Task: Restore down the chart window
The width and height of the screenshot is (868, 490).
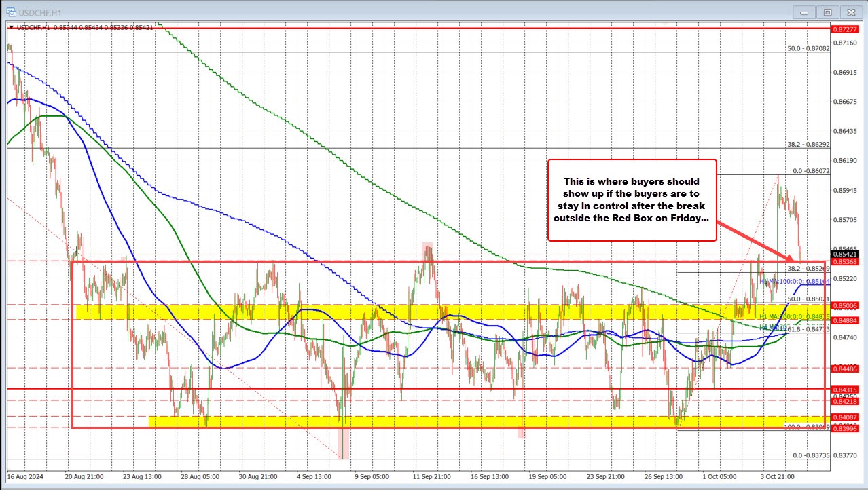Action: pyautogui.click(x=827, y=12)
